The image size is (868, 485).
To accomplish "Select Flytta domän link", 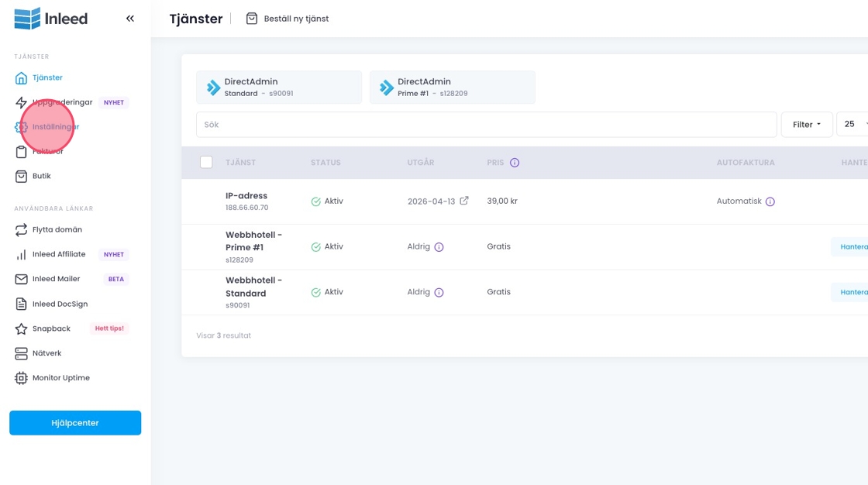I will (57, 229).
